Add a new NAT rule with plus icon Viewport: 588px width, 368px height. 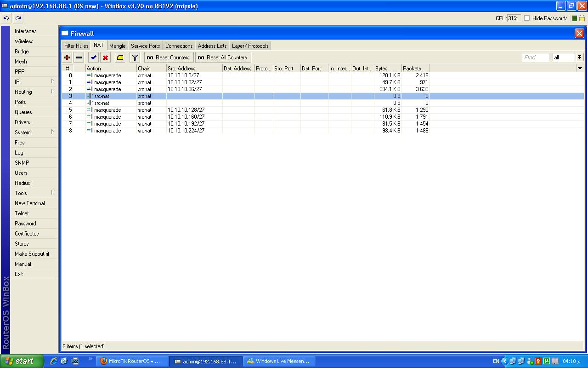[67, 57]
